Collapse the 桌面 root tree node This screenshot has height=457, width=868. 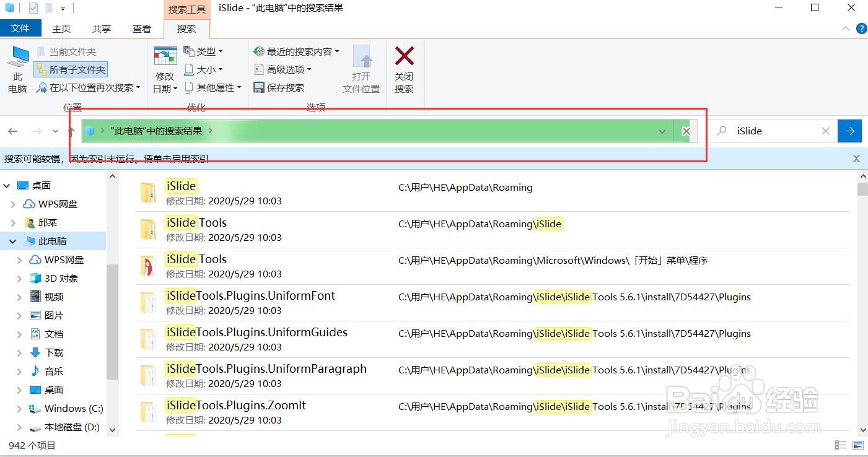(6, 186)
